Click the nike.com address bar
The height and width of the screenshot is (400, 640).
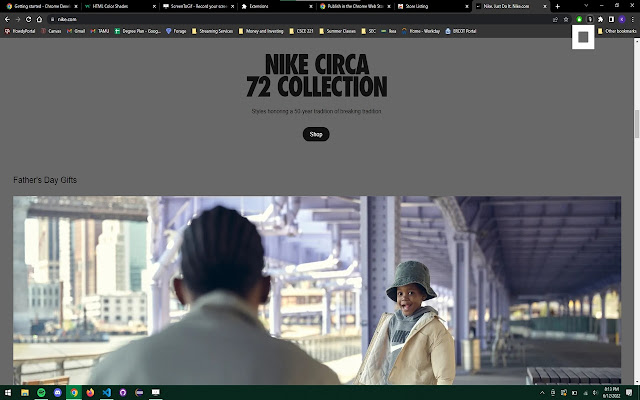click(298, 19)
